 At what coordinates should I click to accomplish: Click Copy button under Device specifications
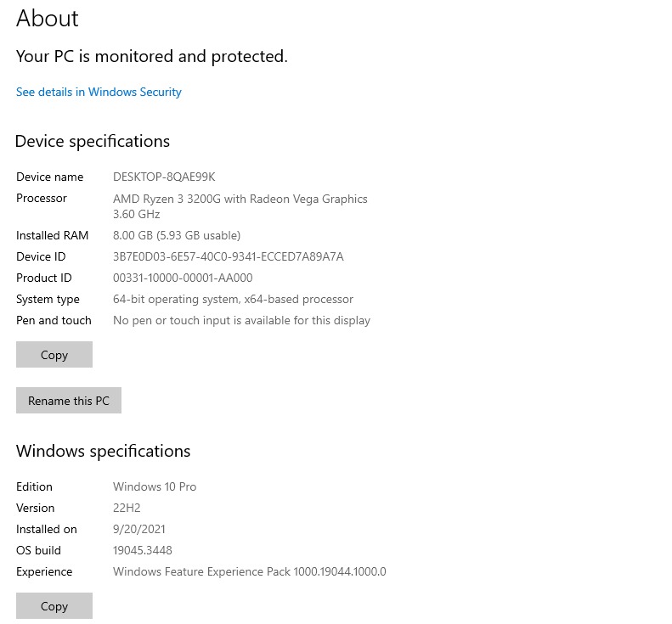[x=54, y=355]
